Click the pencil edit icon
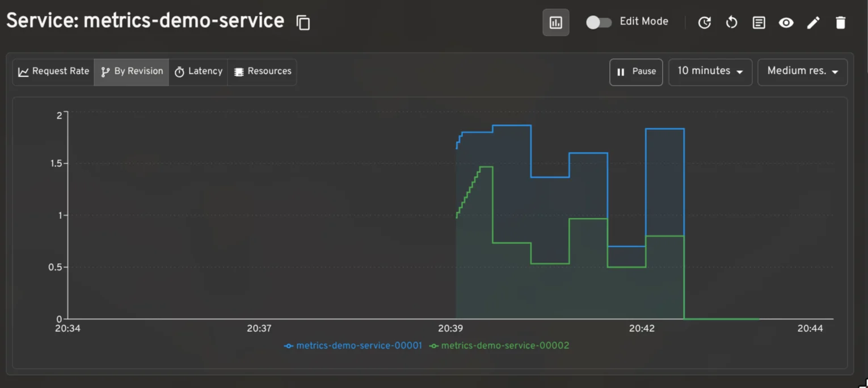868x388 pixels. [x=814, y=23]
